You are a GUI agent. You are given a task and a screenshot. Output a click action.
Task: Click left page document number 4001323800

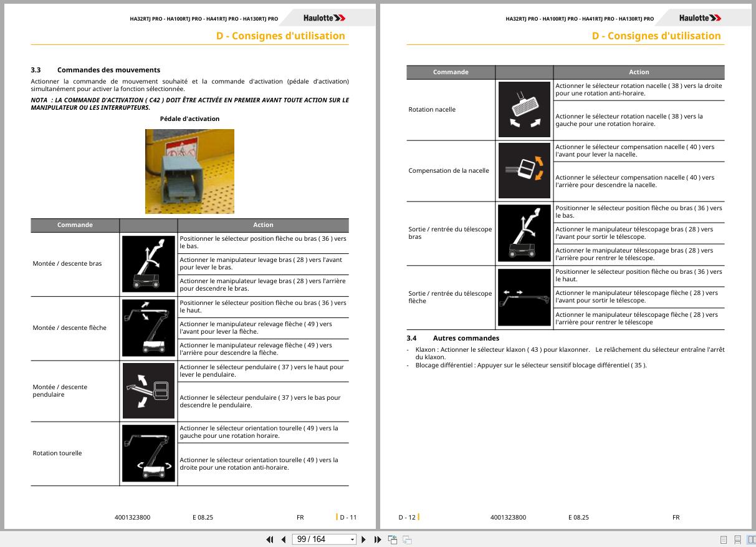point(132,517)
